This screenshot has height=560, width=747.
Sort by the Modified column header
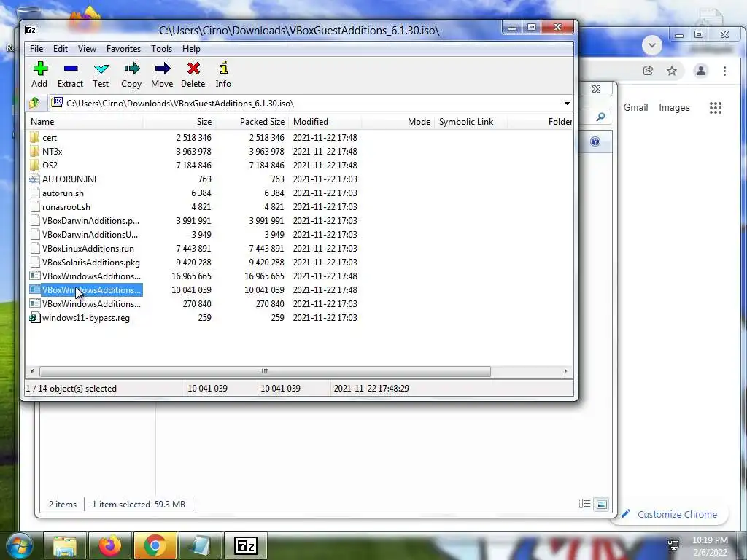tap(325, 122)
